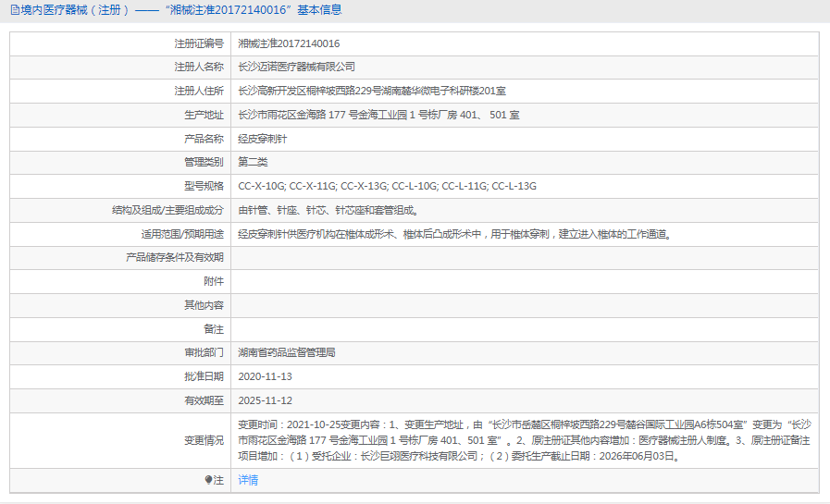Click the document icon in the page header
Image resolution: width=830 pixels, height=504 pixels.
15,10
